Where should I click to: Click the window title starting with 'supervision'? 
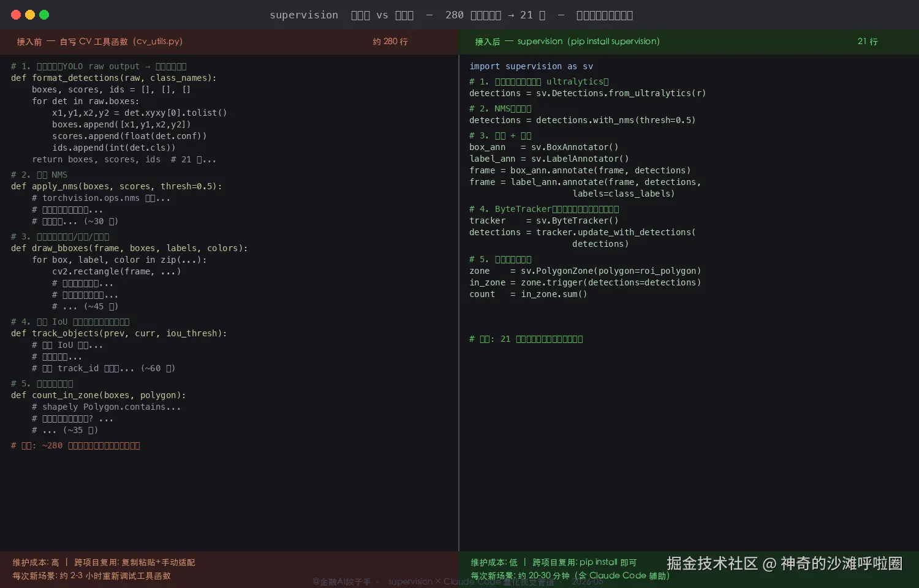tap(451, 15)
